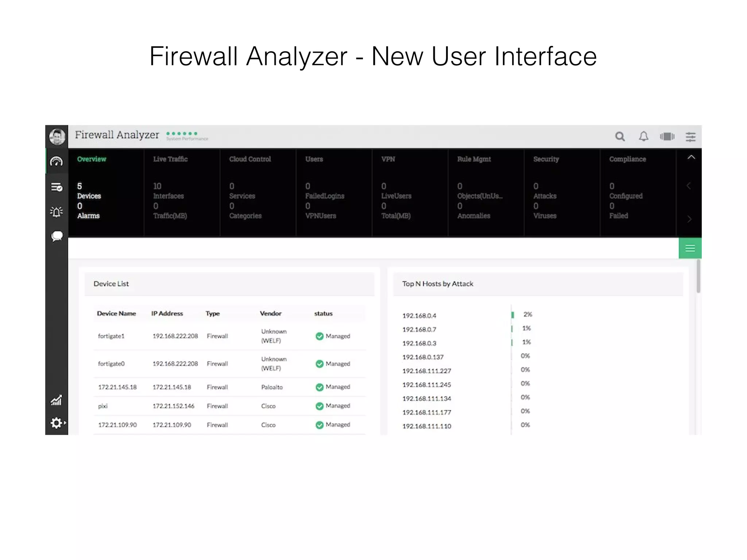The width and height of the screenshot is (747, 560).
Task: Click the vertical scrollbar on the right
Action: [x=698, y=276]
